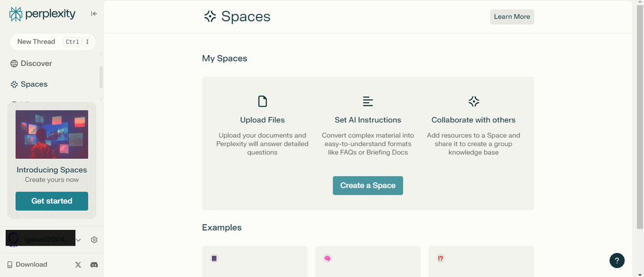Image resolution: width=644 pixels, height=277 pixels.
Task: Click the My Spaces heading
Action: (x=225, y=58)
